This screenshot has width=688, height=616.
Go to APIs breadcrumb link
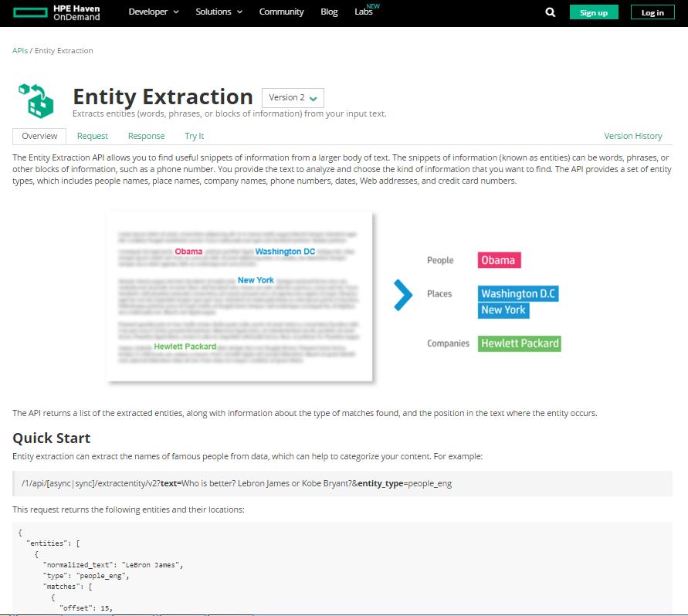pos(20,50)
